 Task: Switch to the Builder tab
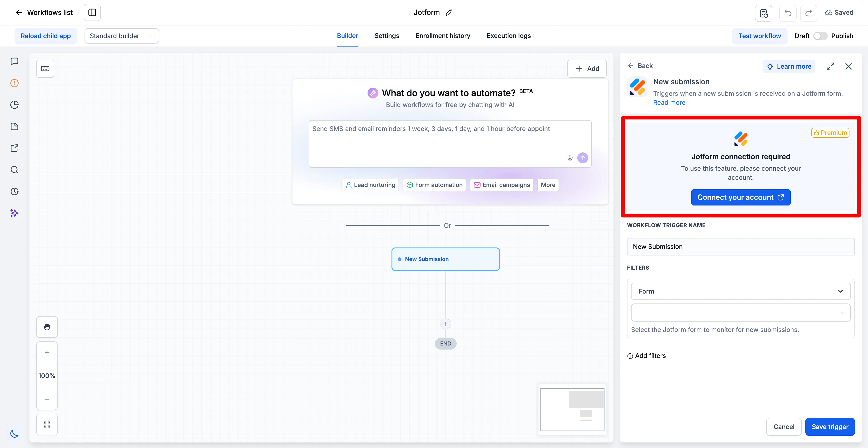click(347, 36)
